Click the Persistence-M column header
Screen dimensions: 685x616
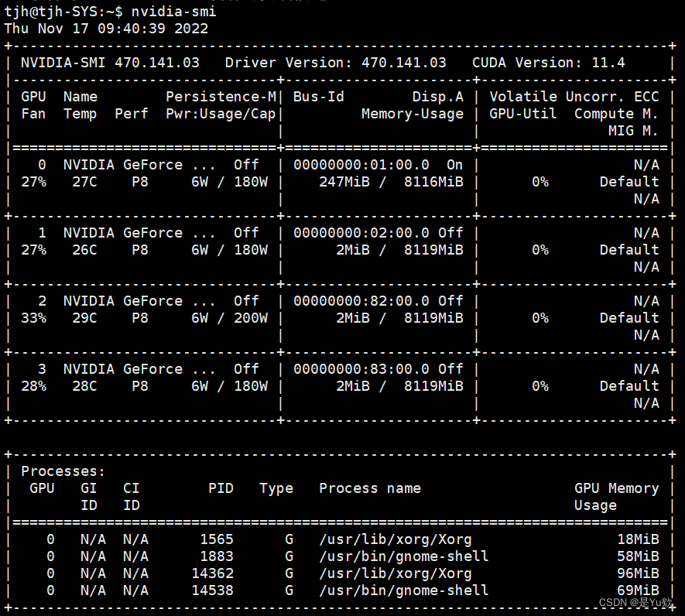[221, 97]
